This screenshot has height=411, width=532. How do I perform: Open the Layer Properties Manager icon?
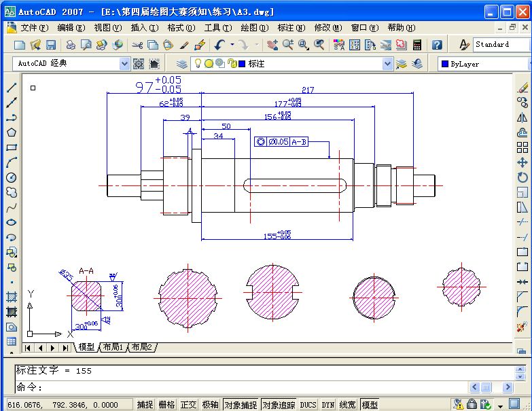pos(182,64)
